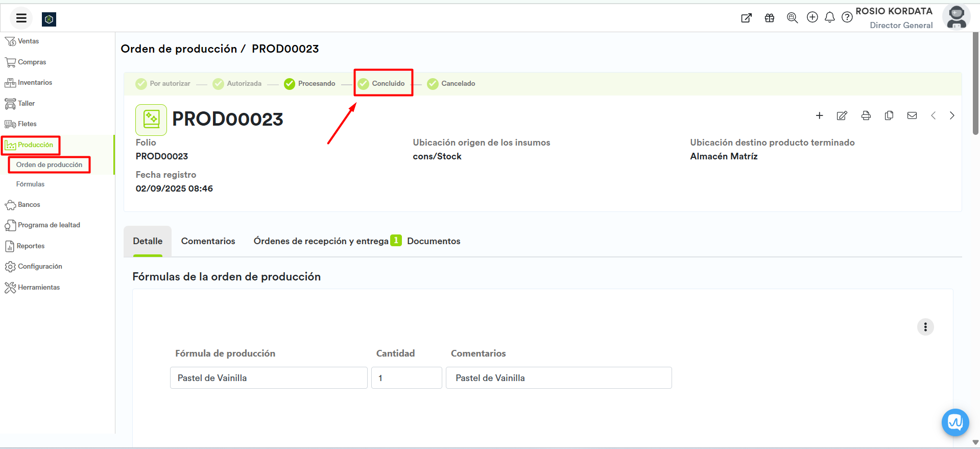980x449 pixels.
Task: Expand the Inventarios sidebar menu
Action: pos(35,83)
